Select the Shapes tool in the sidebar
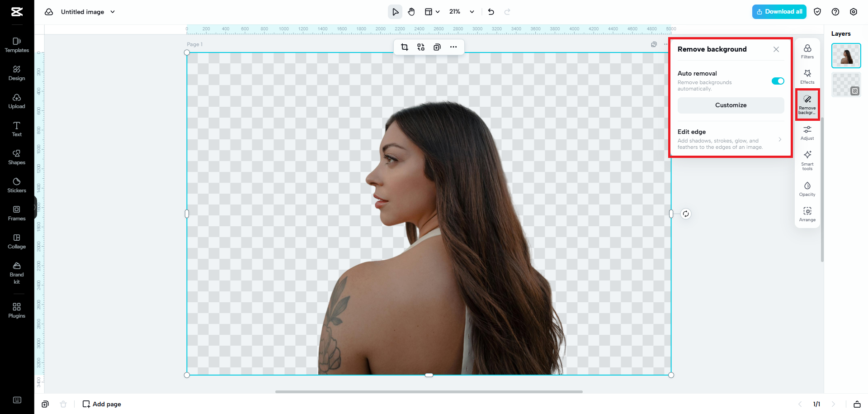 pyautogui.click(x=17, y=157)
